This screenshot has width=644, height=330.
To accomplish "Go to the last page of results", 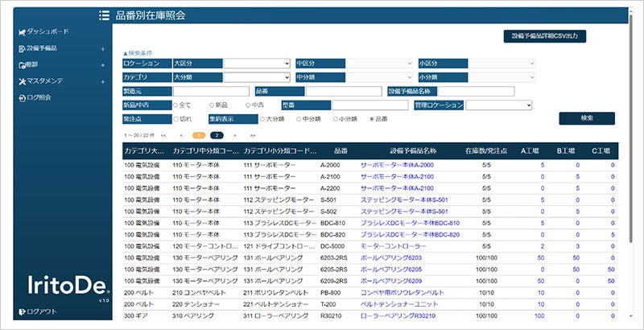I will click(x=253, y=136).
